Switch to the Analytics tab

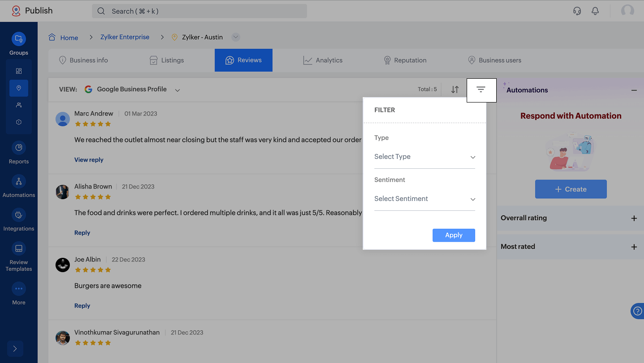click(323, 60)
